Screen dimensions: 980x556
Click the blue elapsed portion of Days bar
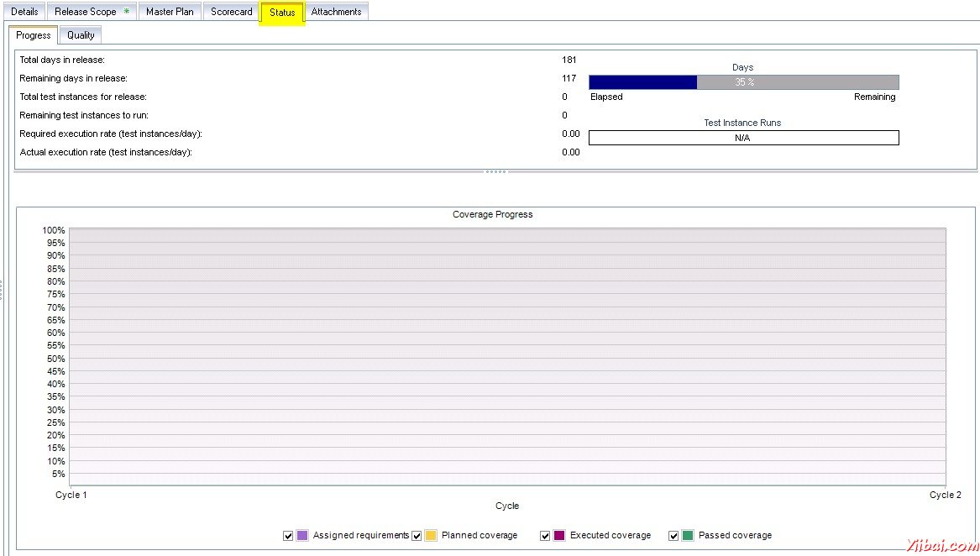642,82
